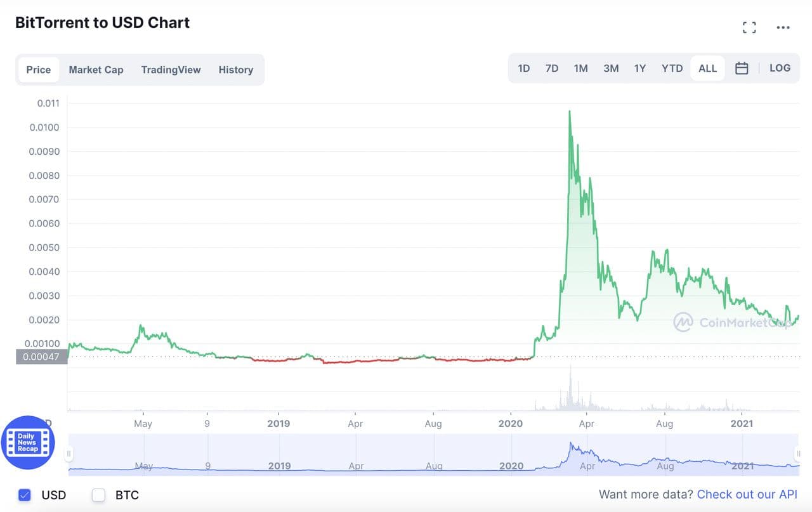Image resolution: width=812 pixels, height=512 pixels.
Task: Set chart range to 7D
Action: pos(552,69)
